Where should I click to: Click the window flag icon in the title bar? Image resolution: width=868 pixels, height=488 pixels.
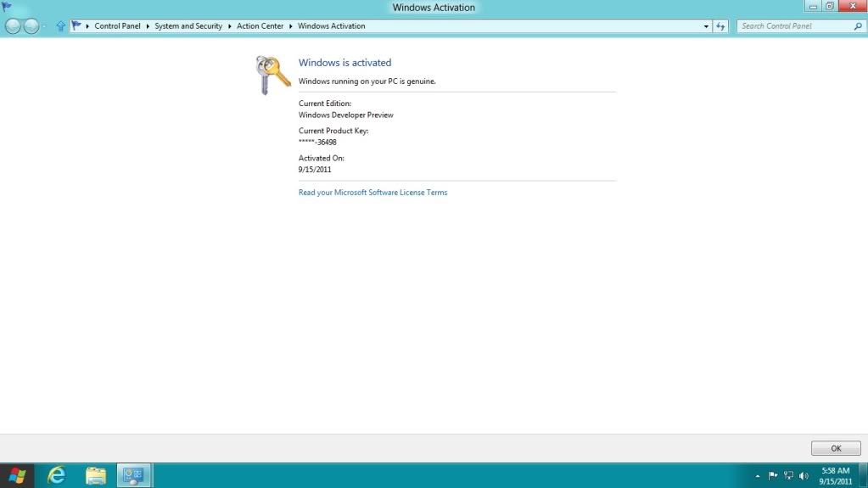click(7, 7)
